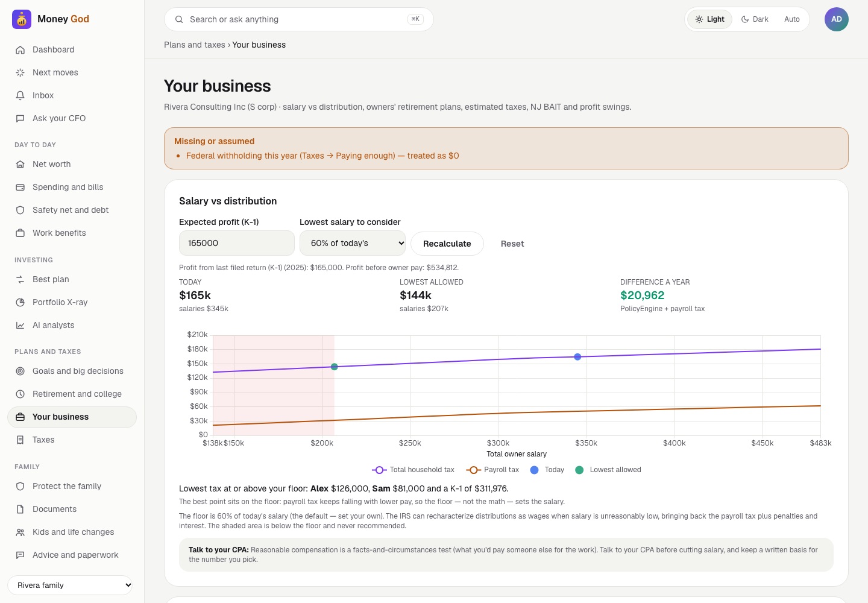Go to Your business in sidebar

click(x=72, y=417)
